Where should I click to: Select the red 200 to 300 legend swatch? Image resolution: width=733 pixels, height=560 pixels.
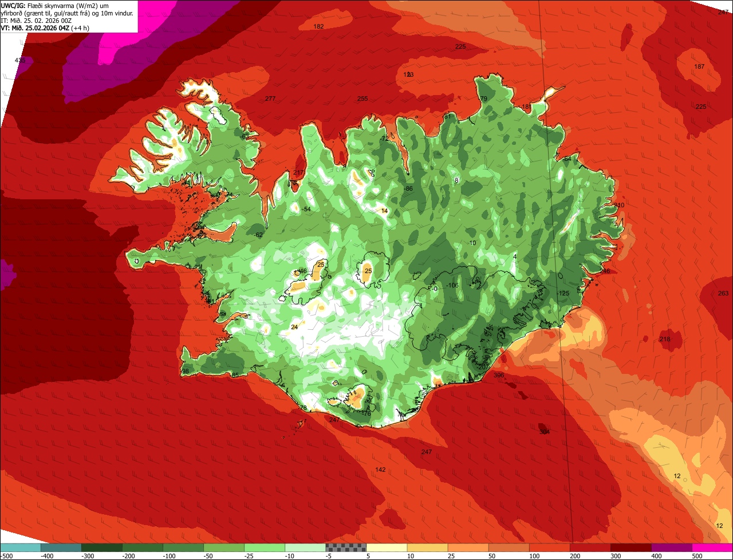590,547
